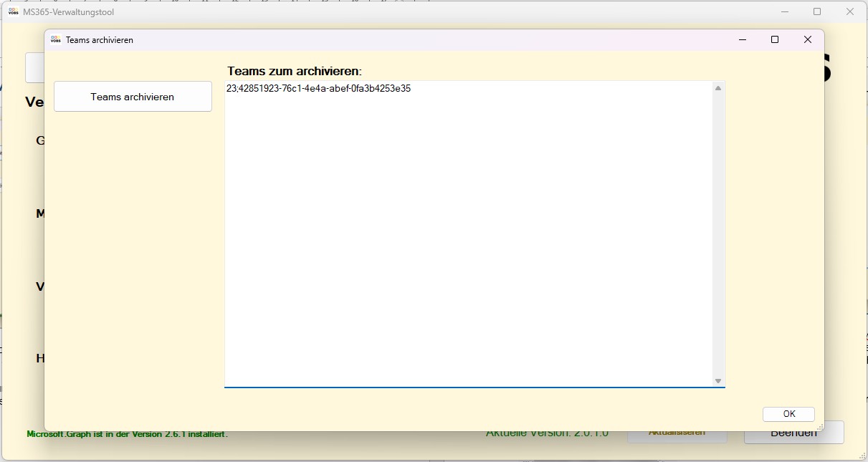Maximize the MS365-Verwaltungstool main window
Viewport: 868px width, 462px height.
817,11
